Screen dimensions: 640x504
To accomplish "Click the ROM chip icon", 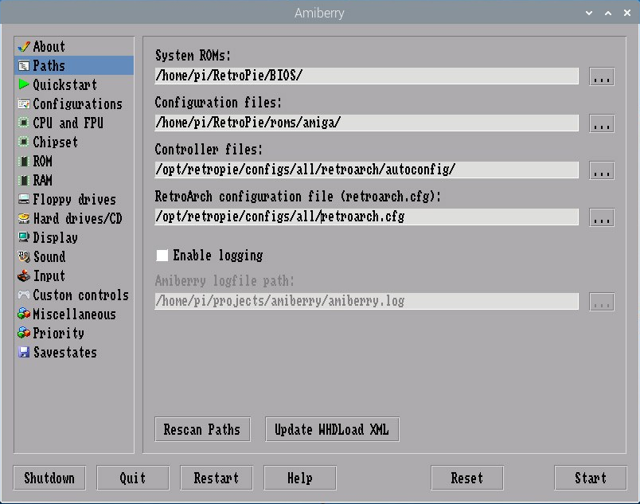I will pyautogui.click(x=24, y=161).
